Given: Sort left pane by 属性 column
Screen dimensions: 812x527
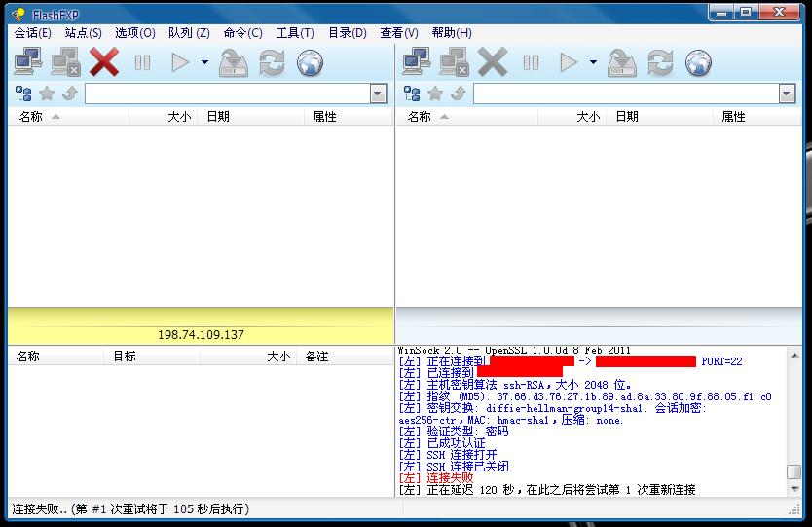Looking at the screenshot, I should point(348,117).
